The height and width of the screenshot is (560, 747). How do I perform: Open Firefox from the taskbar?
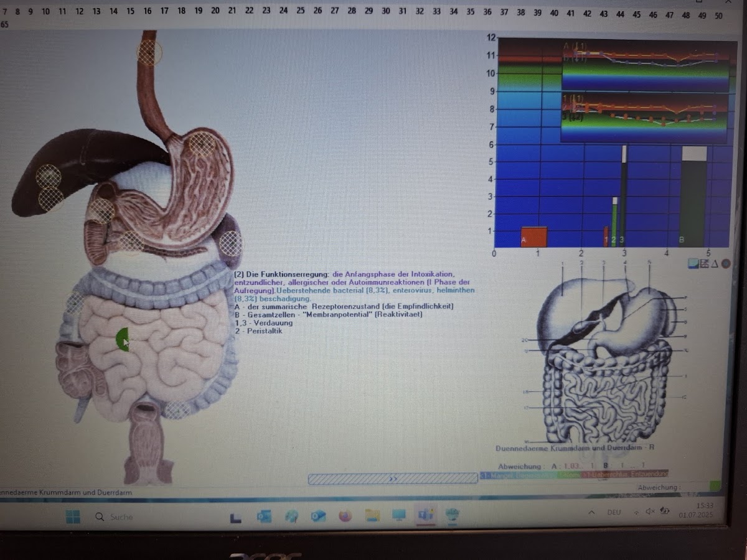coord(345,516)
